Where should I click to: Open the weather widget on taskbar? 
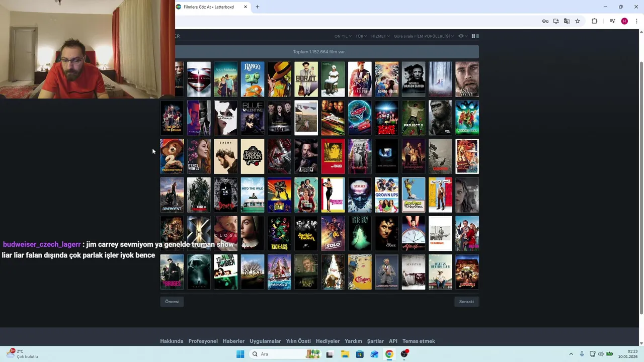pos(23,354)
